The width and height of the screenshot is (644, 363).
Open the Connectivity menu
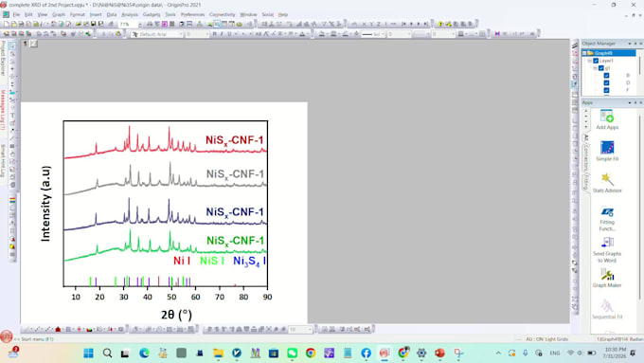point(223,14)
